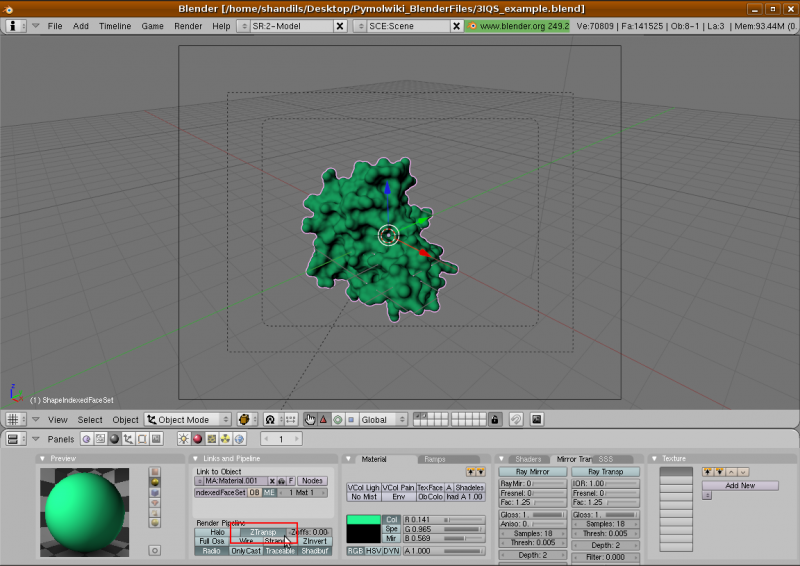Viewport: 800px width, 566px height.
Task: Switch to the Shaders tab
Action: click(527, 459)
